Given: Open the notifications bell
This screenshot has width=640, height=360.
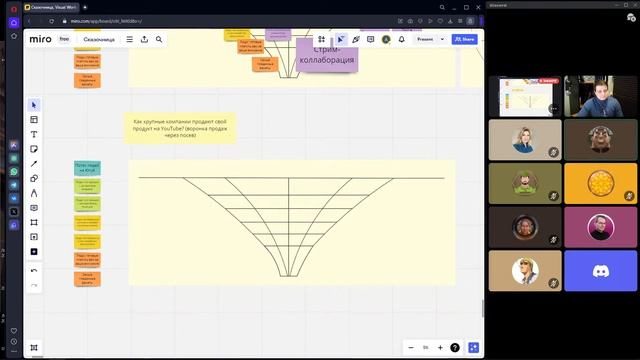Looking at the screenshot, I should point(402,39).
